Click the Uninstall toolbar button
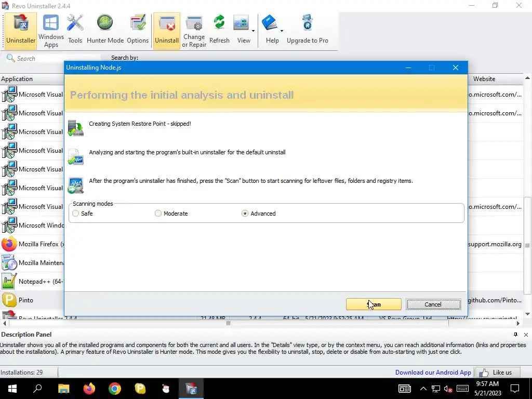The image size is (532, 399). tap(167, 31)
